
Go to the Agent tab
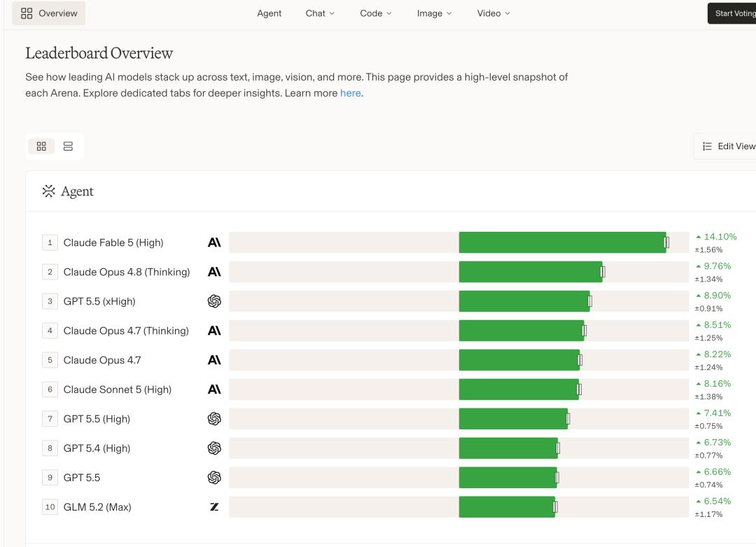click(269, 13)
